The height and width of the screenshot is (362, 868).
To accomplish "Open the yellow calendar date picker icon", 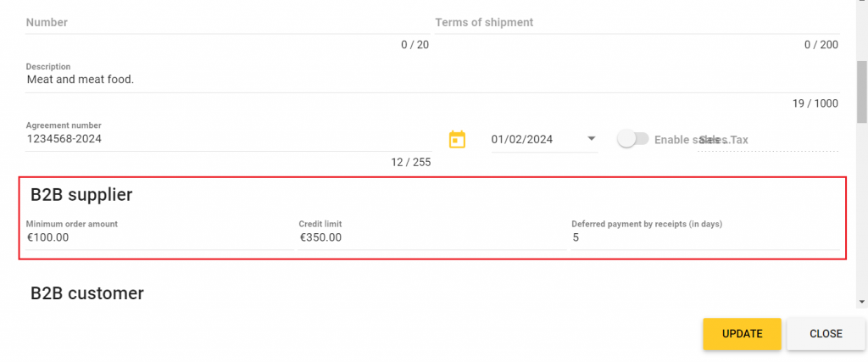I will pos(457,139).
